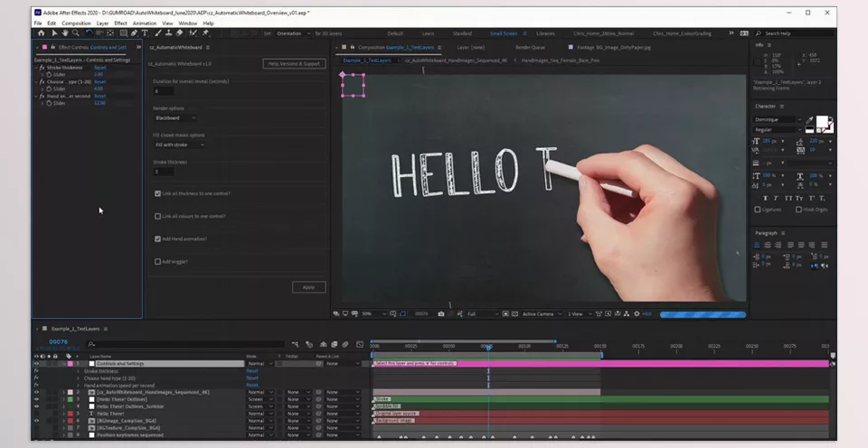Open the Animation menu
Viewport: 868px width, 448px height.
[145, 23]
